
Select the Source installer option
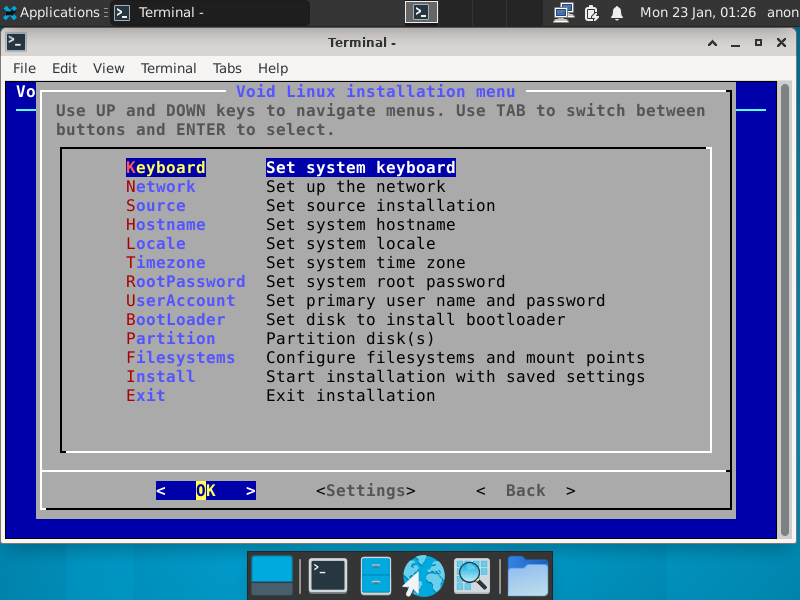click(x=156, y=206)
